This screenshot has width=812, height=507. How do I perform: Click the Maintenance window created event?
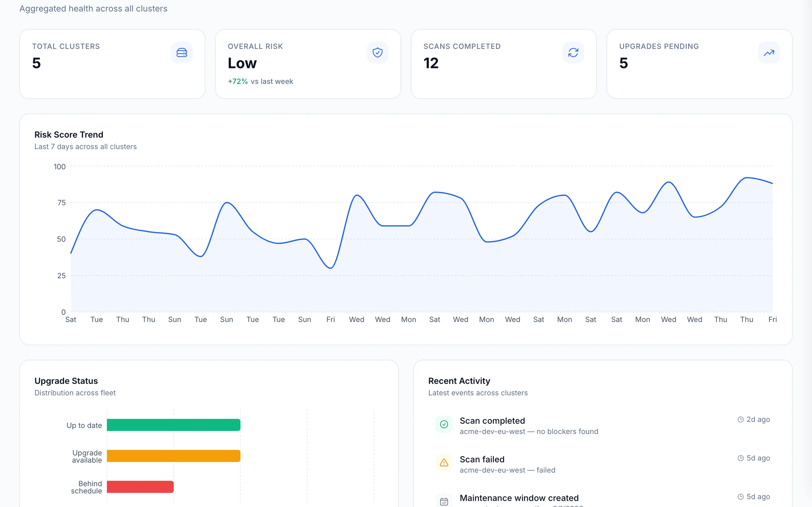pos(519,498)
